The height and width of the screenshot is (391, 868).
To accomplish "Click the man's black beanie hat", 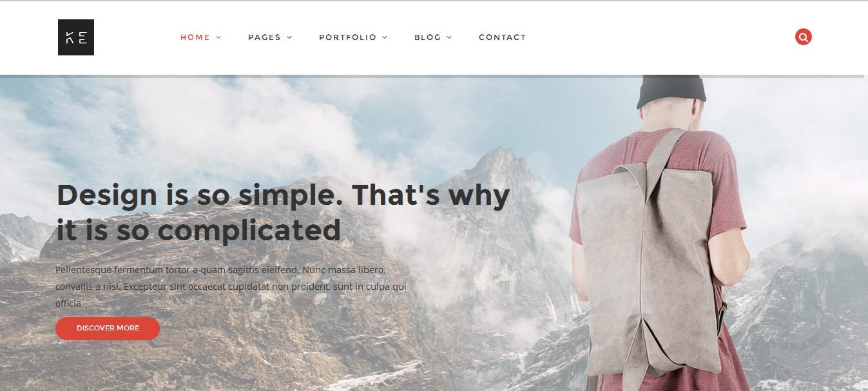I will pyautogui.click(x=671, y=91).
